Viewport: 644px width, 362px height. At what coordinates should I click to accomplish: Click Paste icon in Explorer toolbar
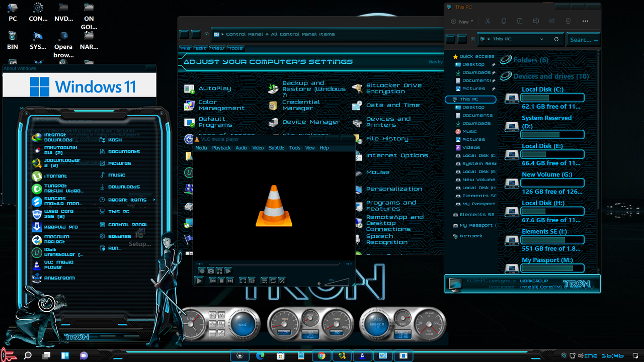pyautogui.click(x=520, y=21)
